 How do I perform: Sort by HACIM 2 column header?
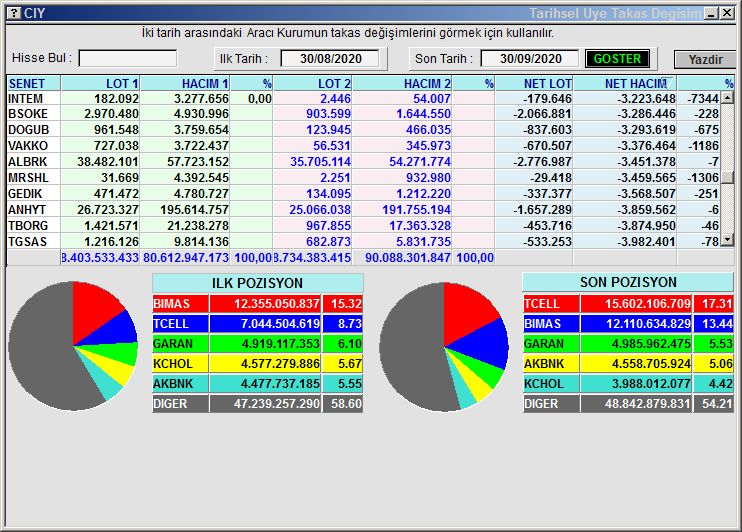[x=402, y=83]
